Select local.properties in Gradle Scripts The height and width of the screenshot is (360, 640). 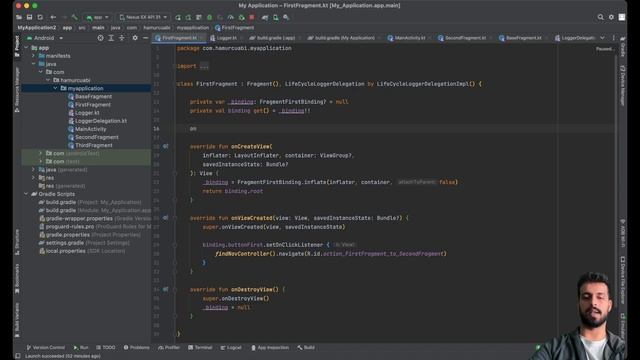[65, 251]
